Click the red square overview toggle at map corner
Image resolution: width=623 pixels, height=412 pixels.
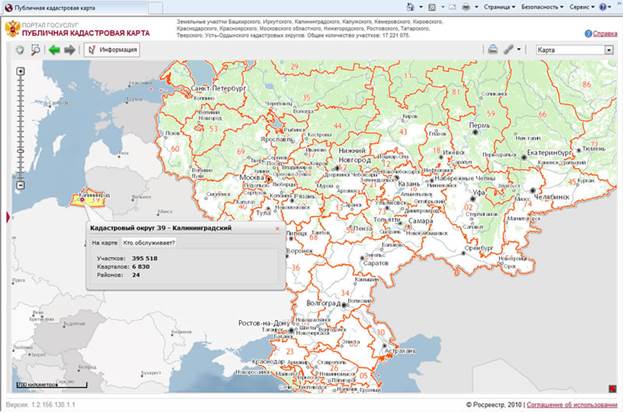(612, 389)
